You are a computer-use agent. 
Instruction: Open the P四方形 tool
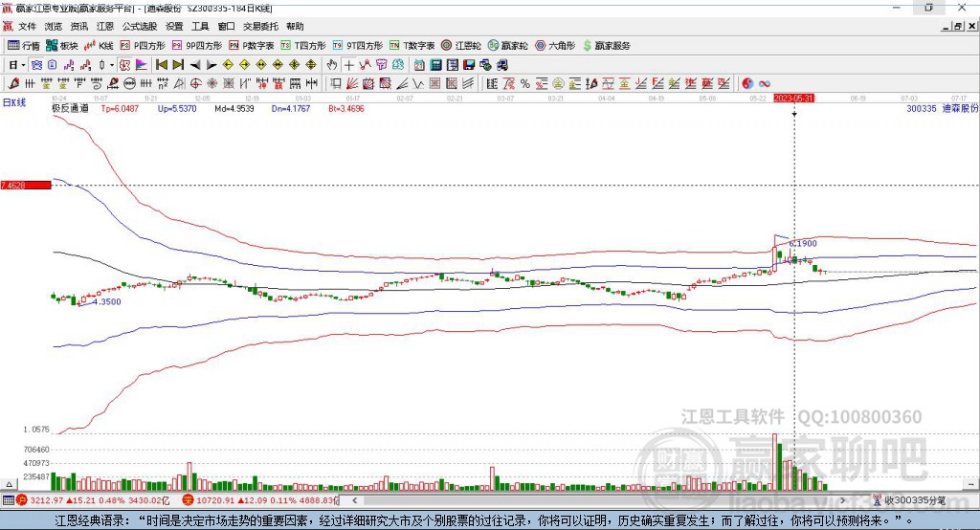click(x=143, y=46)
